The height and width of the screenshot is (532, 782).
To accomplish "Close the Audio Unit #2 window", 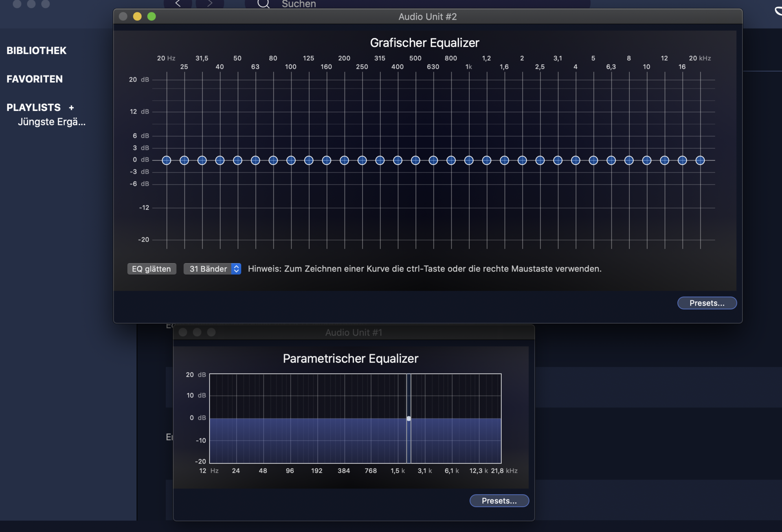I will pos(123,16).
